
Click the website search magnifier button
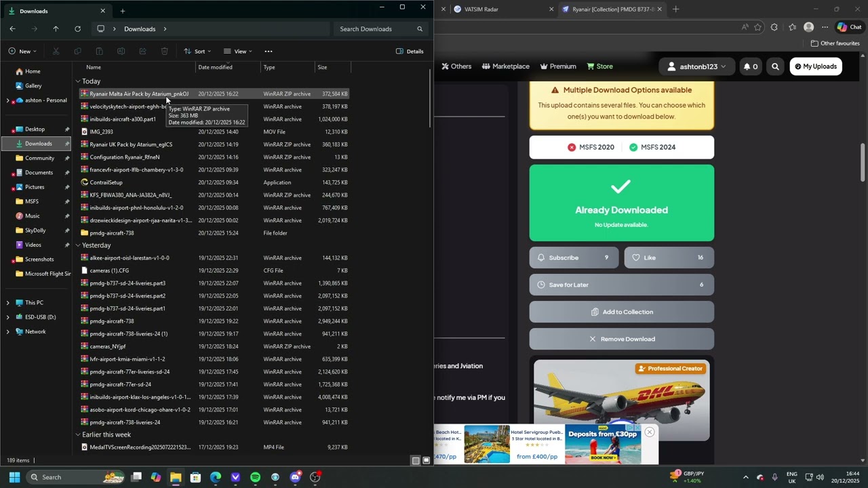click(775, 66)
